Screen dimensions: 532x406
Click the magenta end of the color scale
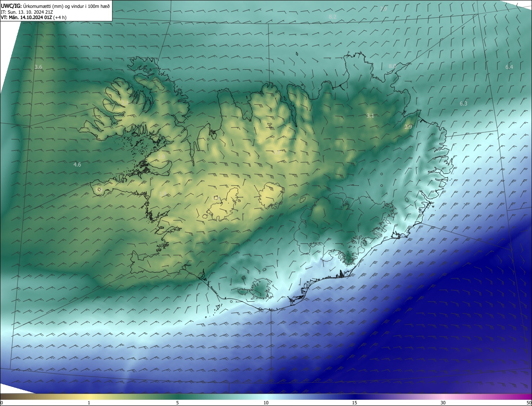point(528,396)
